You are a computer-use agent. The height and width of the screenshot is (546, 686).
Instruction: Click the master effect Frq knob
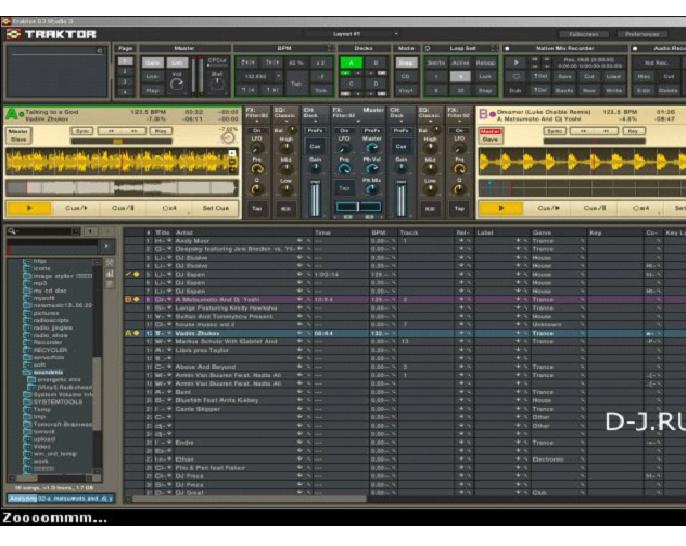[x=344, y=169]
